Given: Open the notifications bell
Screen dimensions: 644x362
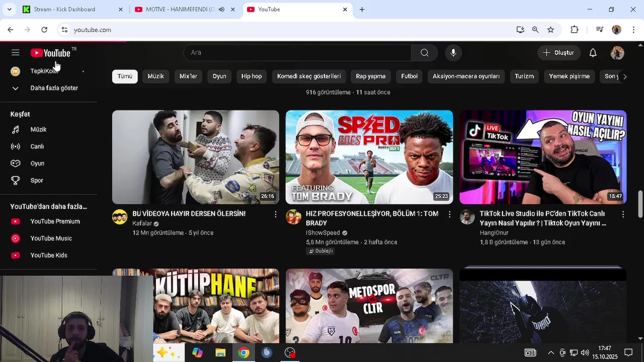Looking at the screenshot, I should (x=593, y=53).
